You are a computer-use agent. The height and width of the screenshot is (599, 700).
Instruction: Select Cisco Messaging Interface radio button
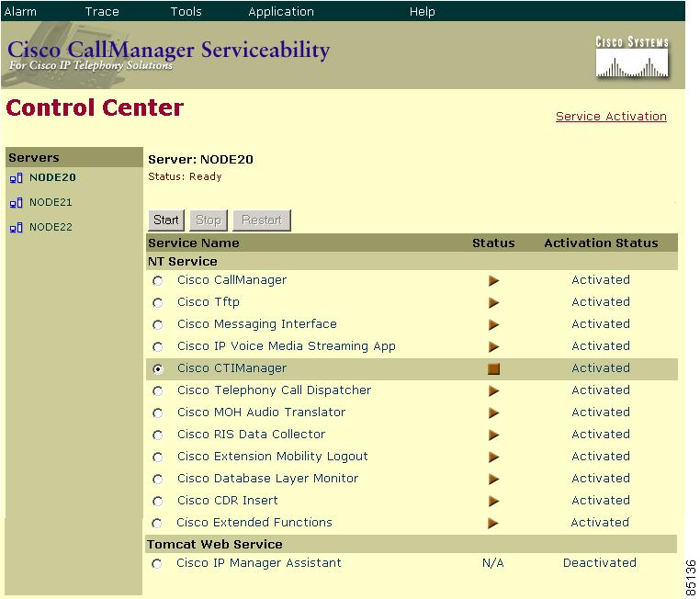click(158, 325)
